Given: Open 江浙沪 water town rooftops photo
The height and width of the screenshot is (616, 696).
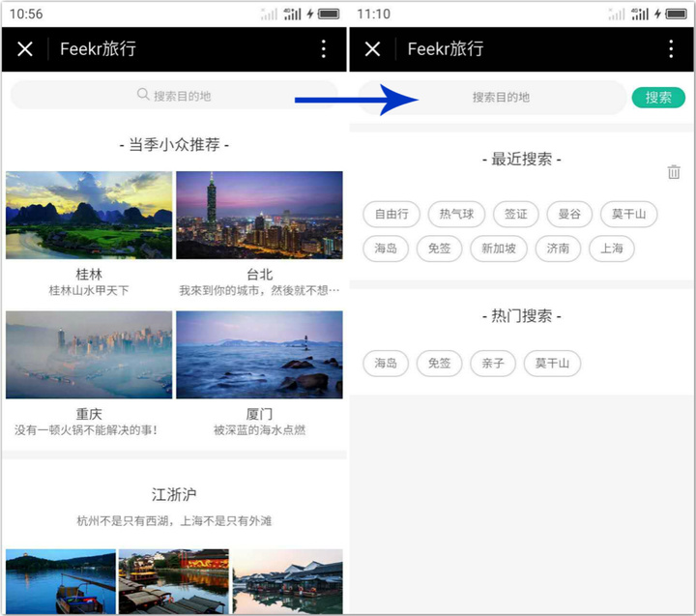Looking at the screenshot, I should pos(288,581).
